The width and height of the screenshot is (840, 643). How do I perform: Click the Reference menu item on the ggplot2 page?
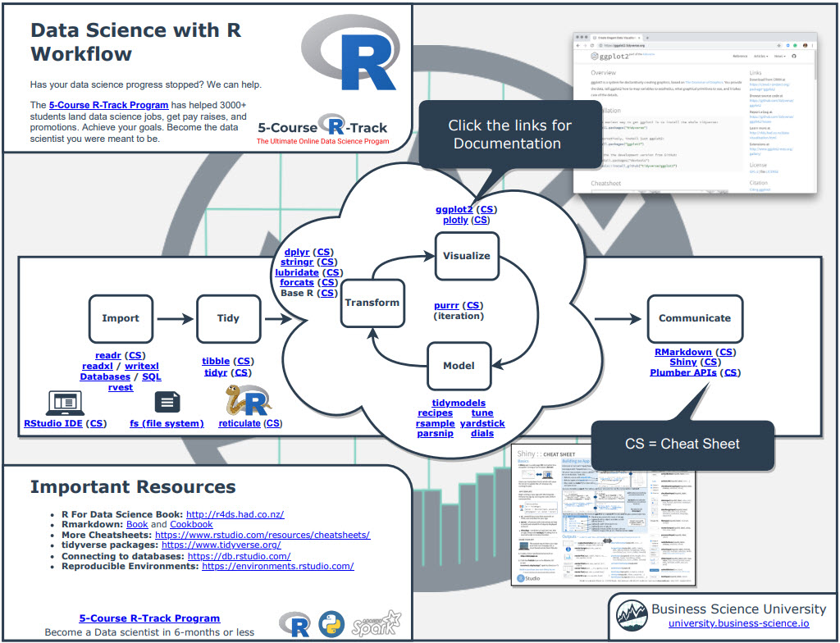click(740, 56)
